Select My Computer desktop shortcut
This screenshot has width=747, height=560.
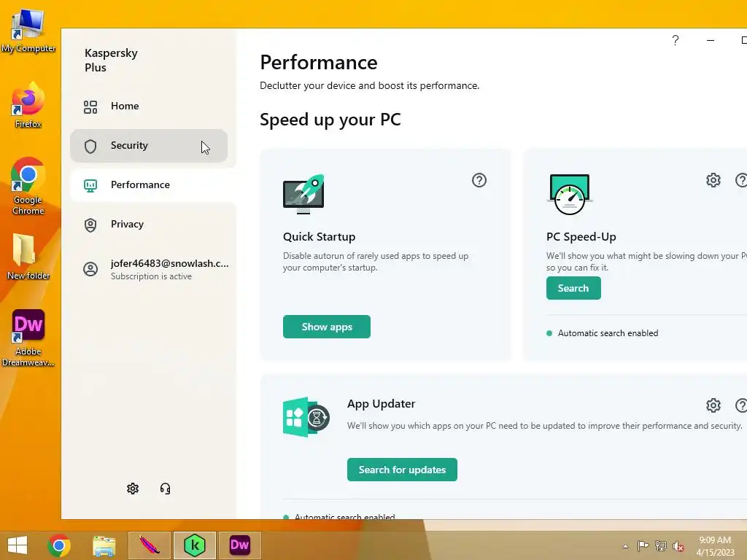[28, 31]
